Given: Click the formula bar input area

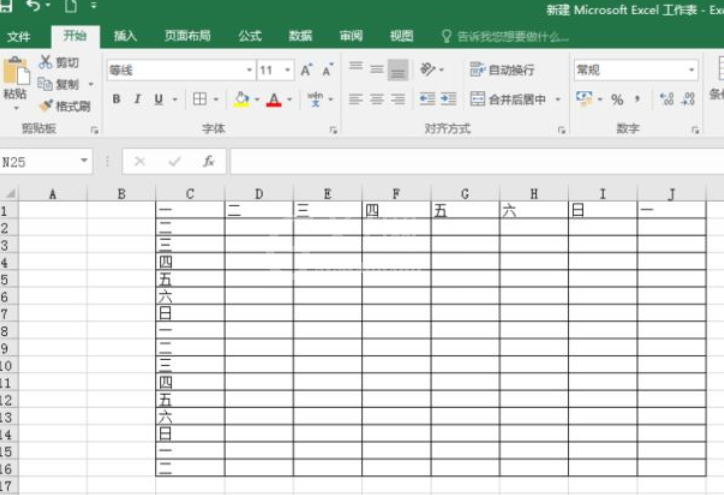Looking at the screenshot, I should tap(477, 161).
